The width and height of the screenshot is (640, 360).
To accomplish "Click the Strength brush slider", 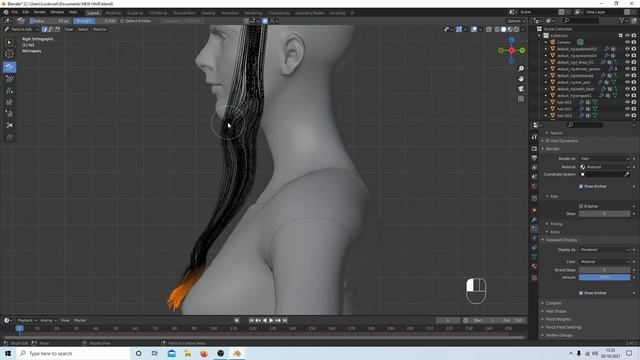I will tap(95, 21).
